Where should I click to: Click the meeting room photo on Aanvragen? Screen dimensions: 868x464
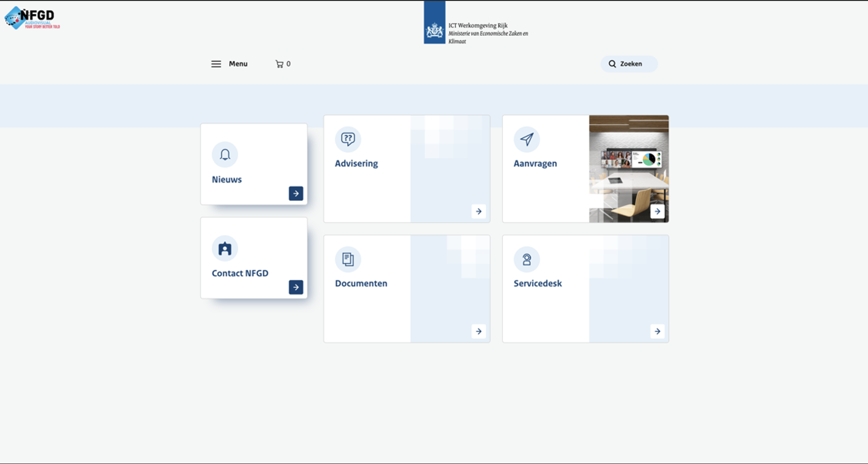click(628, 162)
